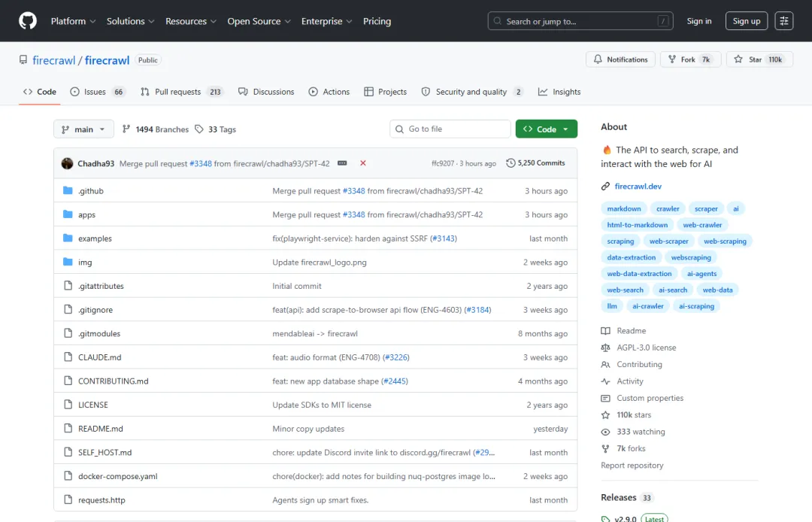Viewport: 812px width, 522px height.
Task: Select the llm topic tag
Action: (x=611, y=307)
